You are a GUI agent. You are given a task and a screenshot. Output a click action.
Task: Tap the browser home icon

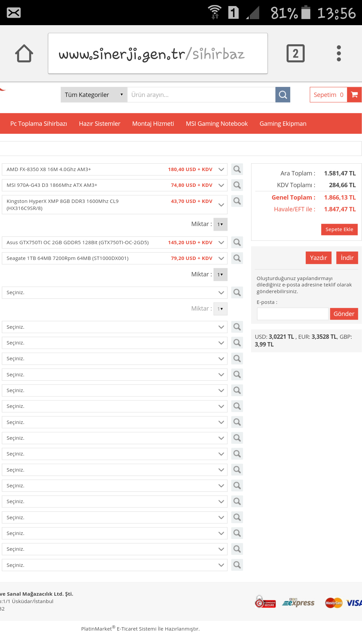[24, 53]
